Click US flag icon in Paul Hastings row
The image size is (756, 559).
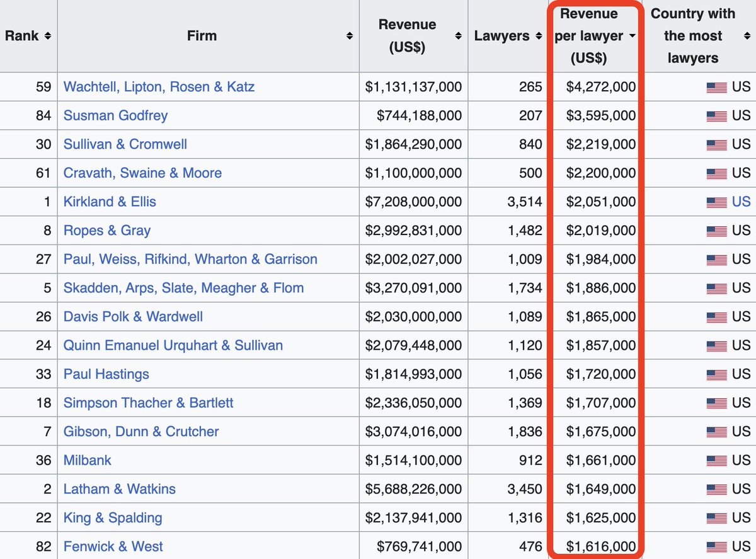pyautogui.click(x=717, y=375)
